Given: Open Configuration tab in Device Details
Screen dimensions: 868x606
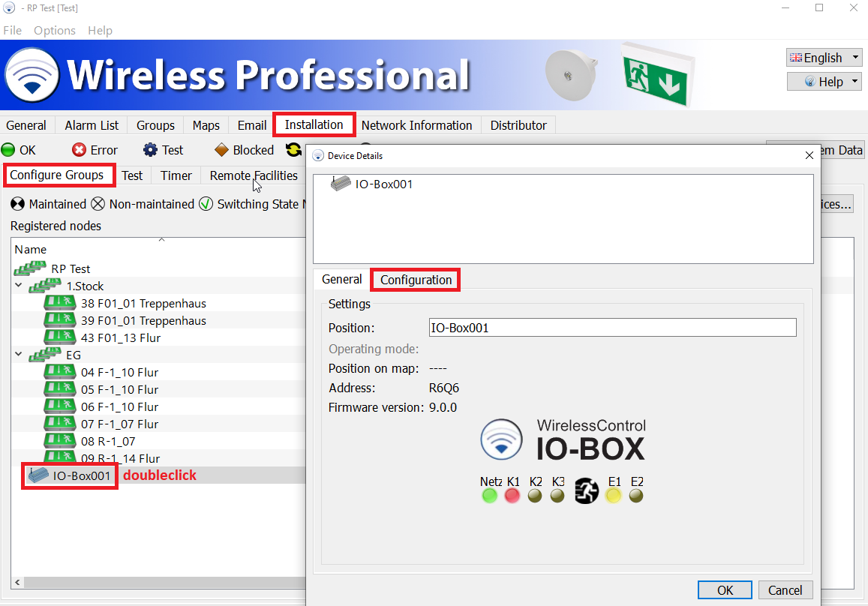Looking at the screenshot, I should [416, 280].
